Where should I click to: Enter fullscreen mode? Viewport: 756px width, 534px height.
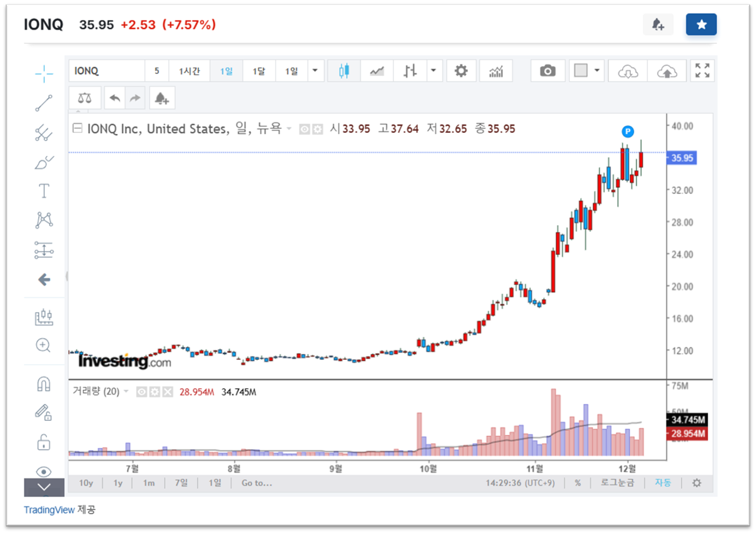[x=702, y=71]
